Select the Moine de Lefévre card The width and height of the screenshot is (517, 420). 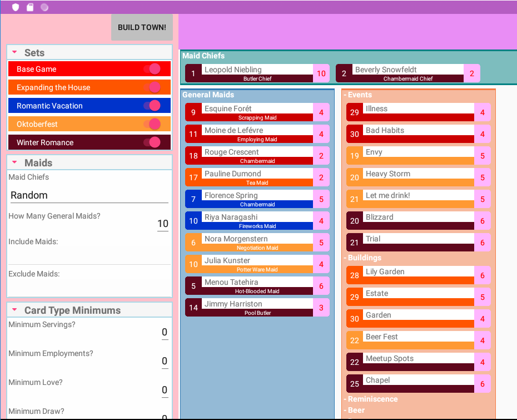[257, 134]
